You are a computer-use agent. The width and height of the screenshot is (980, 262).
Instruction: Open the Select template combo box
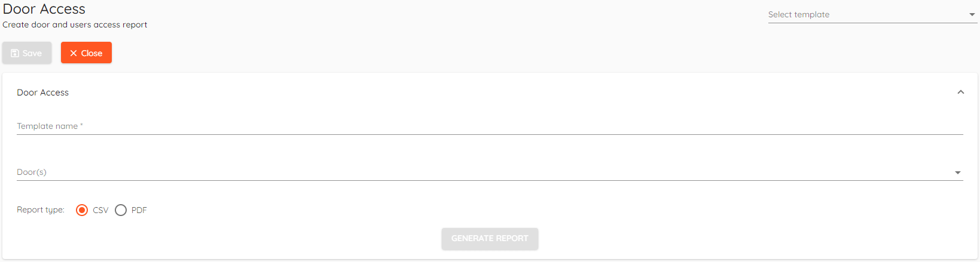[x=872, y=14]
